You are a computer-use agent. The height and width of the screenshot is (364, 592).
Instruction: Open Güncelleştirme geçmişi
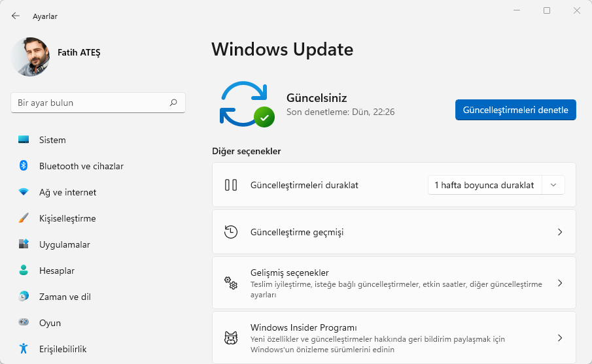pyautogui.click(x=394, y=232)
